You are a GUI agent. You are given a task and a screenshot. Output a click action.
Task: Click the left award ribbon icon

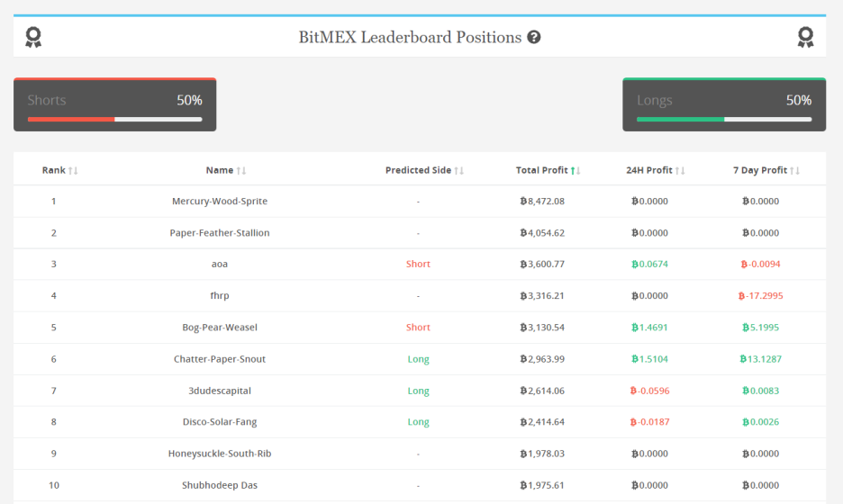click(x=33, y=37)
